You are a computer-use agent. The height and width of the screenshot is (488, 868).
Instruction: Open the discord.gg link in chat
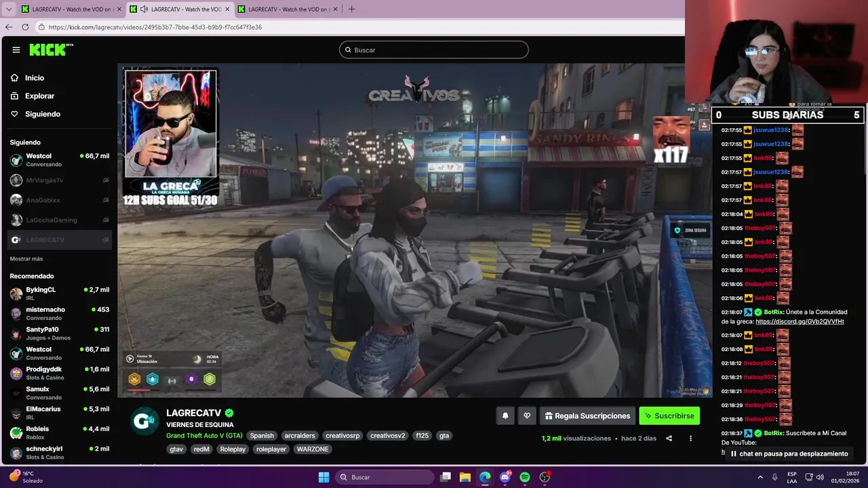tap(800, 321)
